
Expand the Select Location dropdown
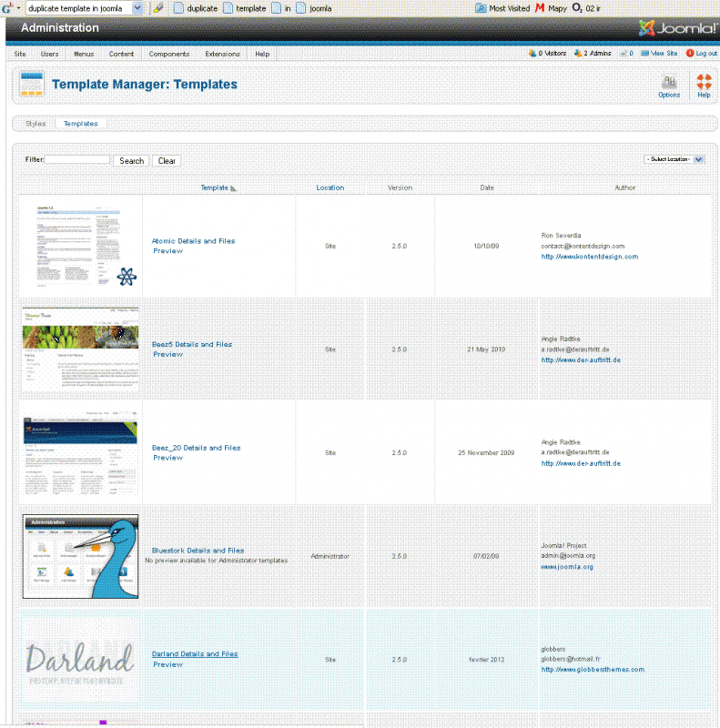coord(698,159)
